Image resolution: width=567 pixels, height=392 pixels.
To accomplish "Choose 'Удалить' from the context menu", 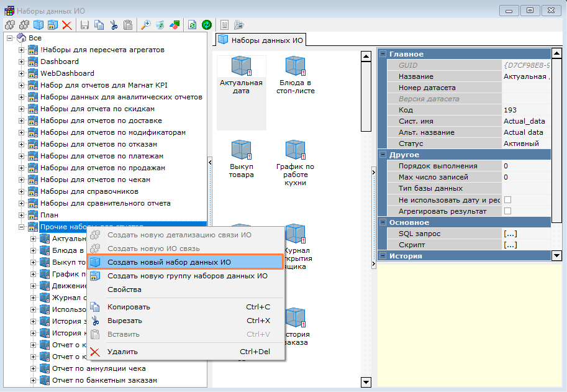I will pyautogui.click(x=122, y=352).
